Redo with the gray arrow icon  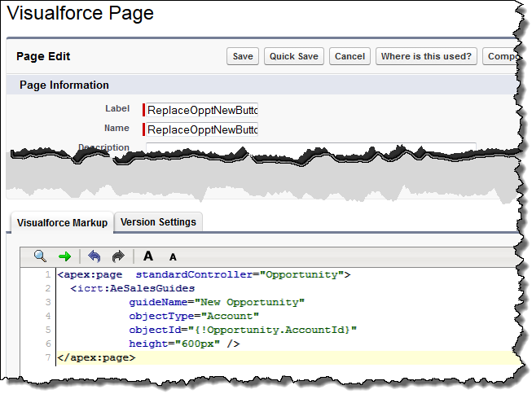click(x=118, y=256)
